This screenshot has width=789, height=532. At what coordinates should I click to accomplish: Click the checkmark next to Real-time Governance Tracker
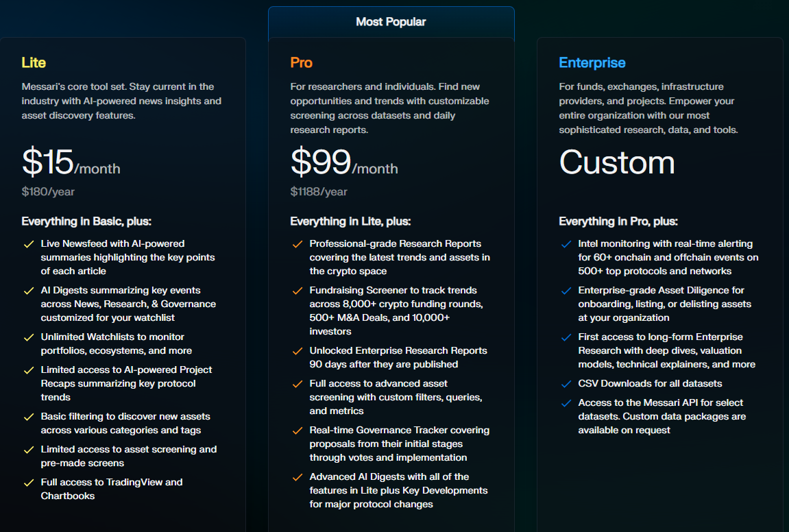pyautogui.click(x=297, y=431)
